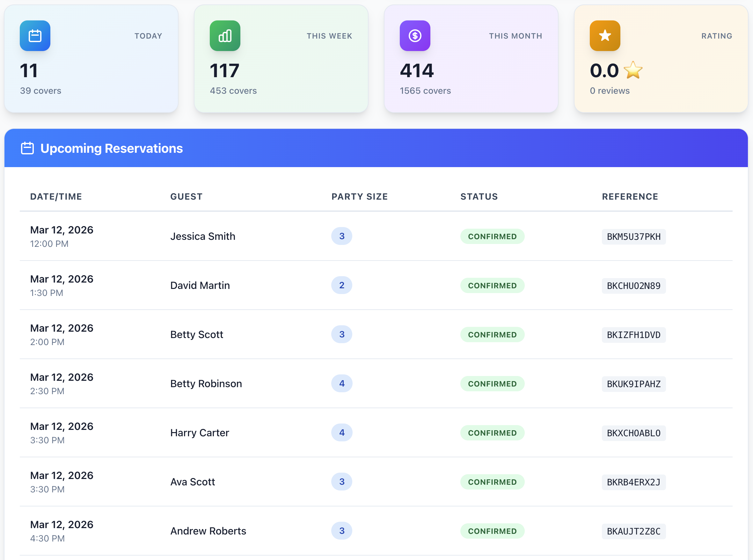Click the party size badge for Ava Scott

point(342,482)
